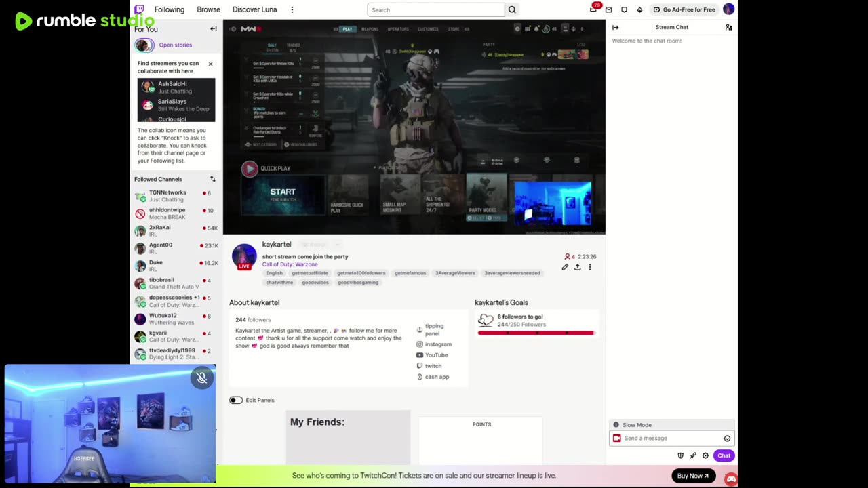Click the Send a message field
The image size is (868, 488).
[671, 439]
